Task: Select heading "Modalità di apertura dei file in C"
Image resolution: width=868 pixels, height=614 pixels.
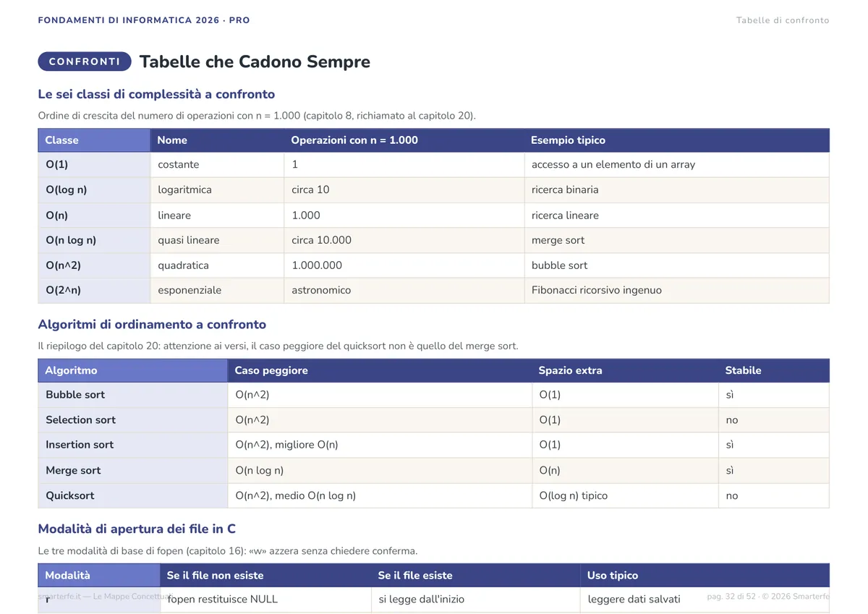Action: click(x=137, y=529)
